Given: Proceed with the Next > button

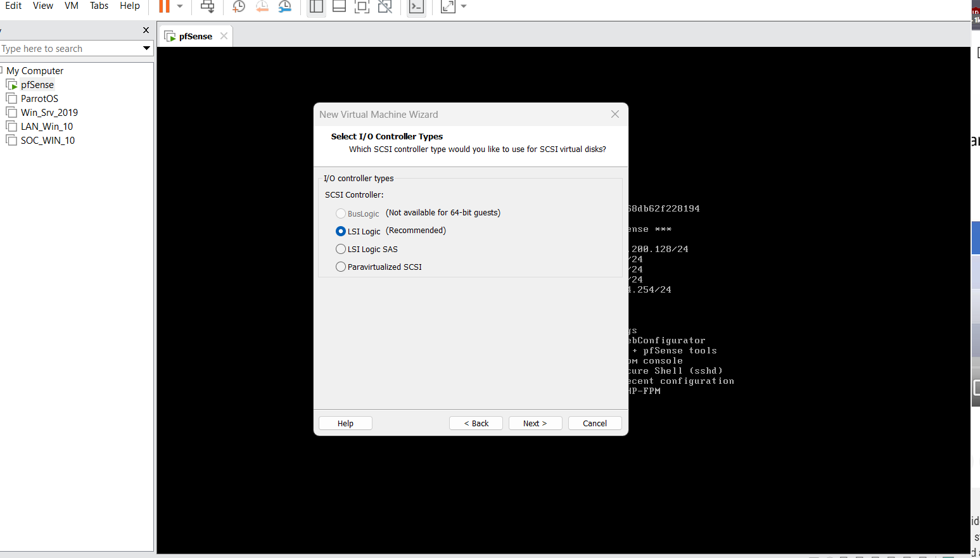Looking at the screenshot, I should pos(535,423).
